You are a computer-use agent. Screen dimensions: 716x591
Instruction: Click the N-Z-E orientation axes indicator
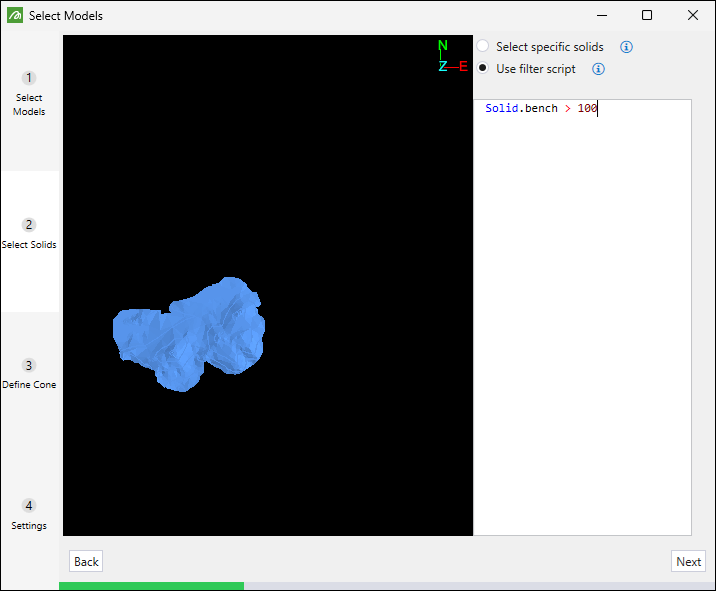click(453, 56)
